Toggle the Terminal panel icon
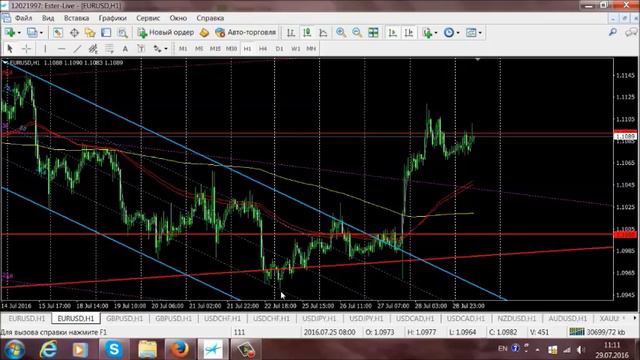640x360 pixels. [x=106, y=33]
